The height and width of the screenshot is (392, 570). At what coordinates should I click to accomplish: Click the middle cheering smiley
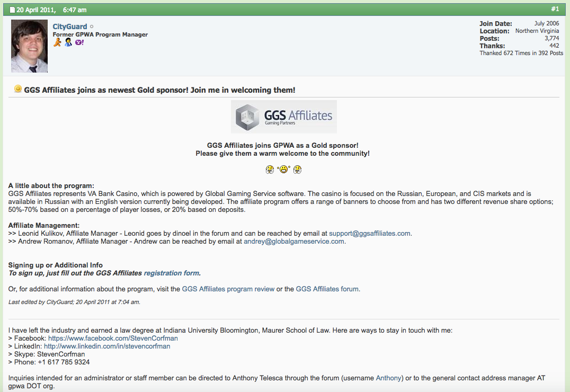pos(283,169)
